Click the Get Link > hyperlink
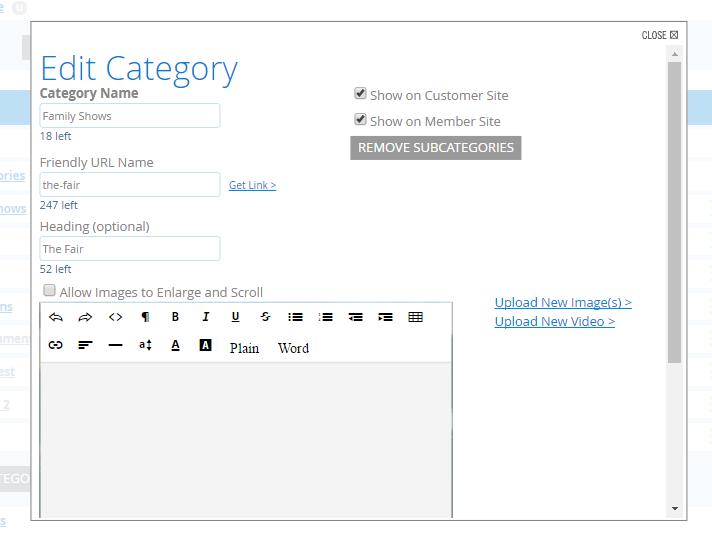 click(252, 185)
